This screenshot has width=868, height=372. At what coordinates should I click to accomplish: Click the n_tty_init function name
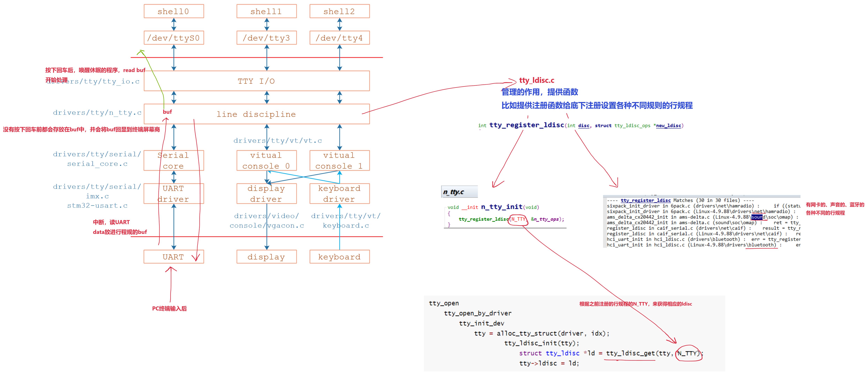click(501, 207)
